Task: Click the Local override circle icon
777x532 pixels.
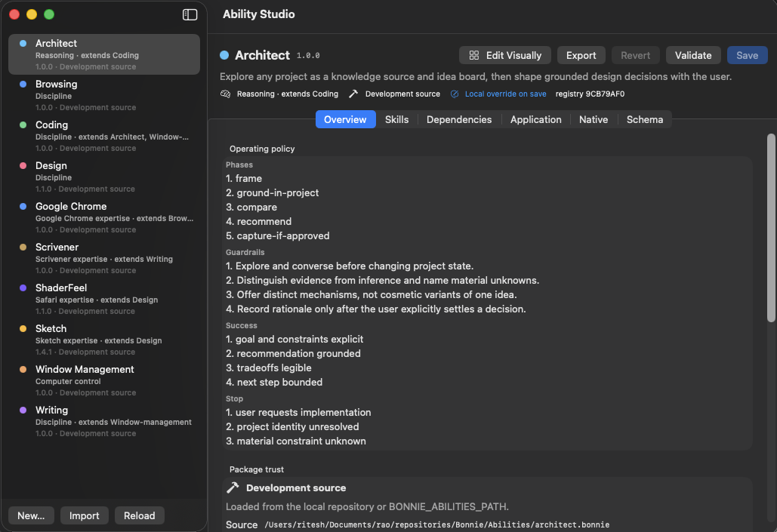Action: [x=455, y=94]
